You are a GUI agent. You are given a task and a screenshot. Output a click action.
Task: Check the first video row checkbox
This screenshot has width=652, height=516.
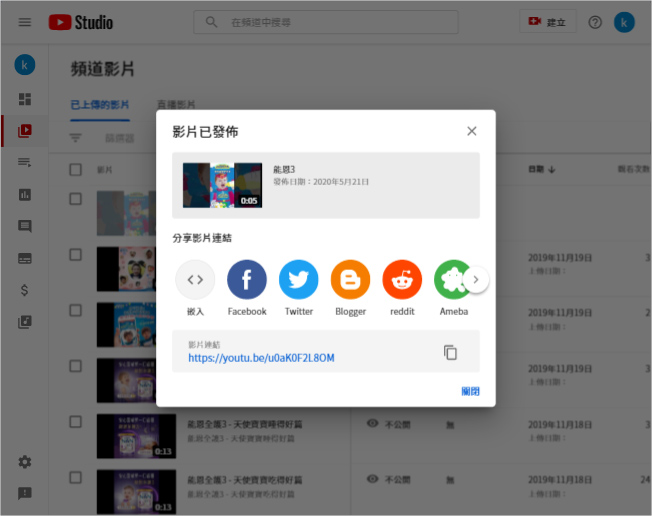[x=75, y=199]
